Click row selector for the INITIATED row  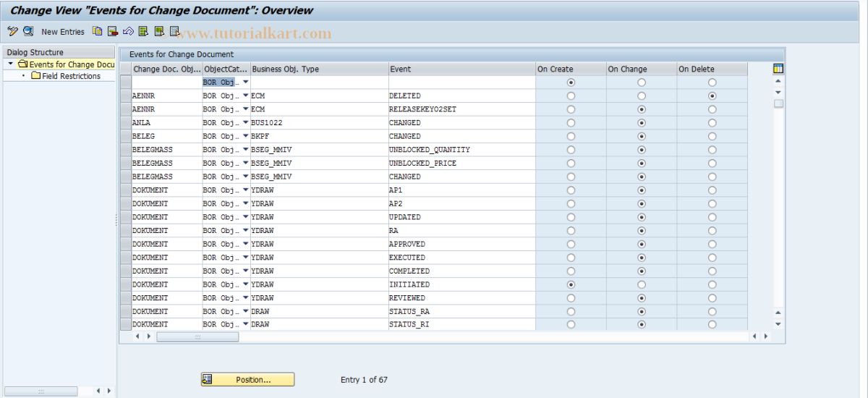point(125,284)
